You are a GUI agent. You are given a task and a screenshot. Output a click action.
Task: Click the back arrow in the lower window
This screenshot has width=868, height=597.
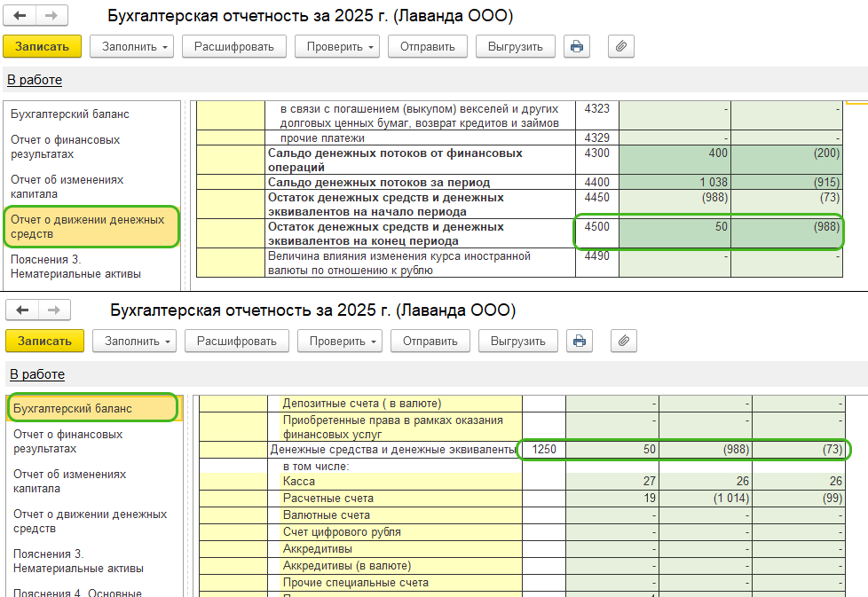click(x=22, y=310)
